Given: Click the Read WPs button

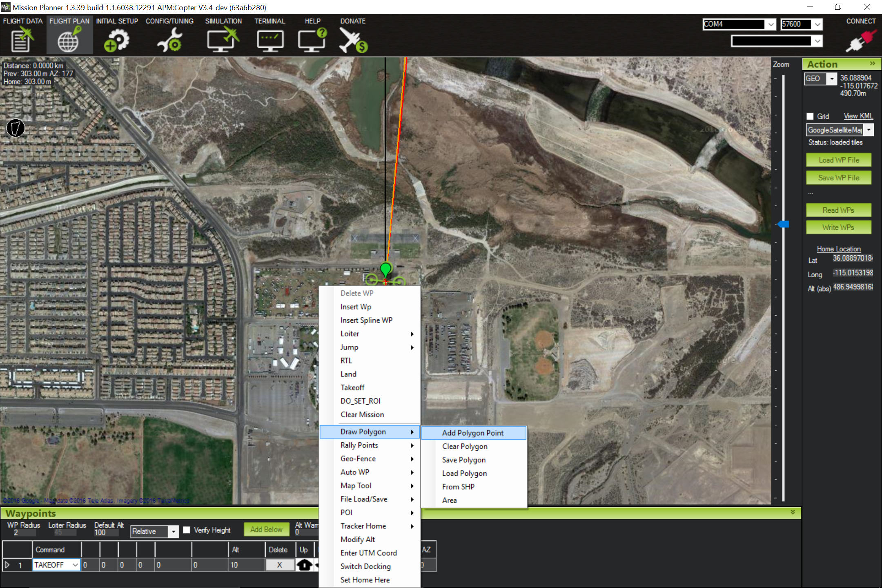Looking at the screenshot, I should [x=839, y=210].
